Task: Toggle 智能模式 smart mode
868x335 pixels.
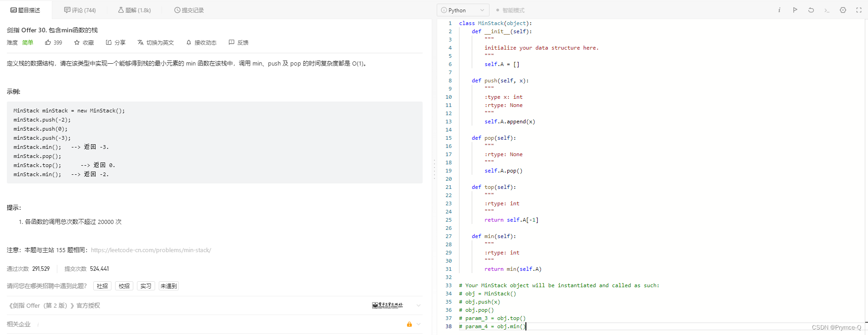Action: pyautogui.click(x=510, y=10)
